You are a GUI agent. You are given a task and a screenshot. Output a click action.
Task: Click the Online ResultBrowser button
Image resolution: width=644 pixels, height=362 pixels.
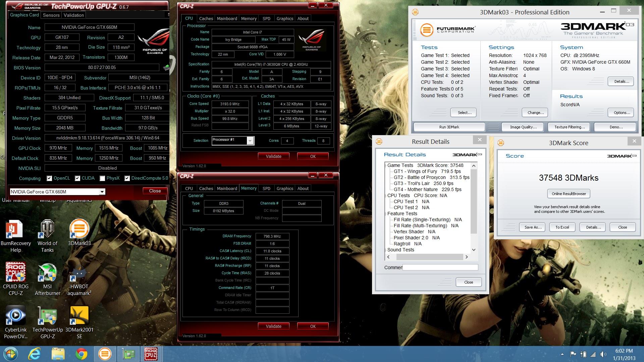(569, 194)
